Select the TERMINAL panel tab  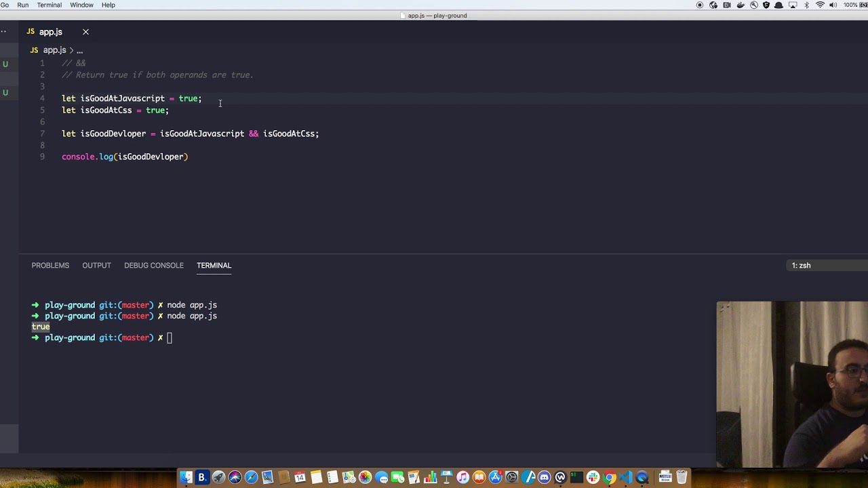pos(214,265)
